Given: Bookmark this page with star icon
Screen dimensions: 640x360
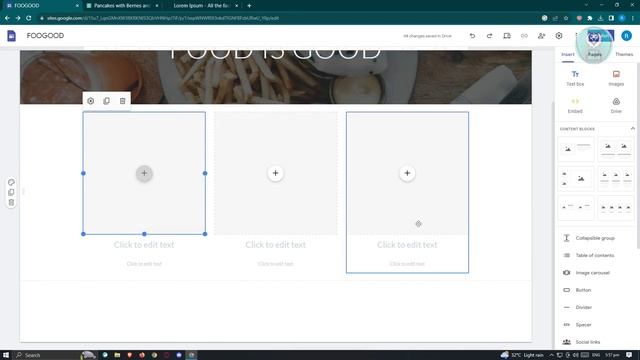Looking at the screenshot, I should tap(566, 18).
